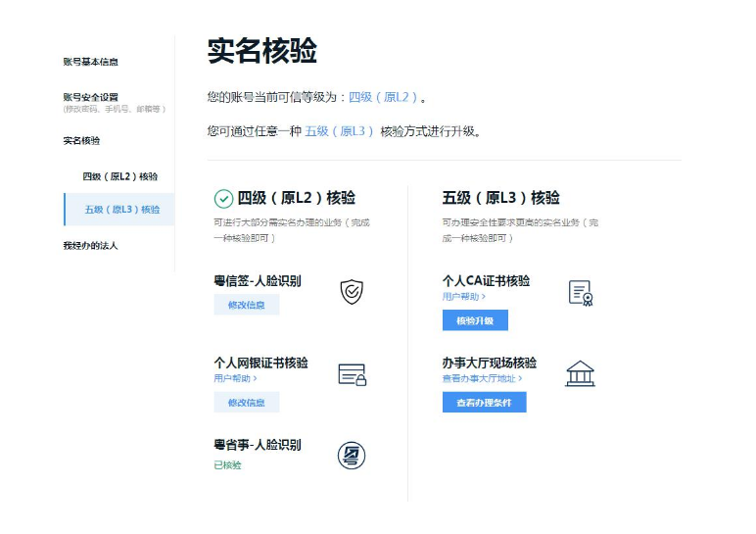Screen dimensions: 756x534
Task: Click the 个人网银证书核验 heading
Action: [260, 363]
